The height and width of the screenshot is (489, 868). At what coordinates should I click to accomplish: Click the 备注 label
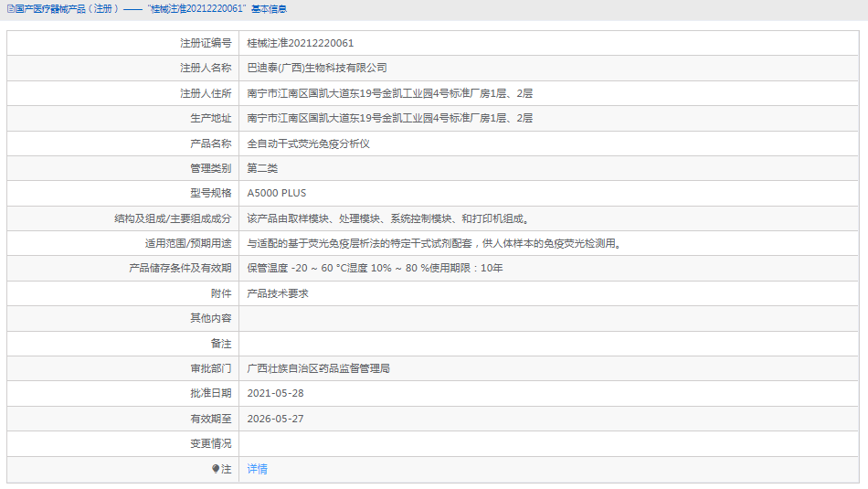coord(221,344)
